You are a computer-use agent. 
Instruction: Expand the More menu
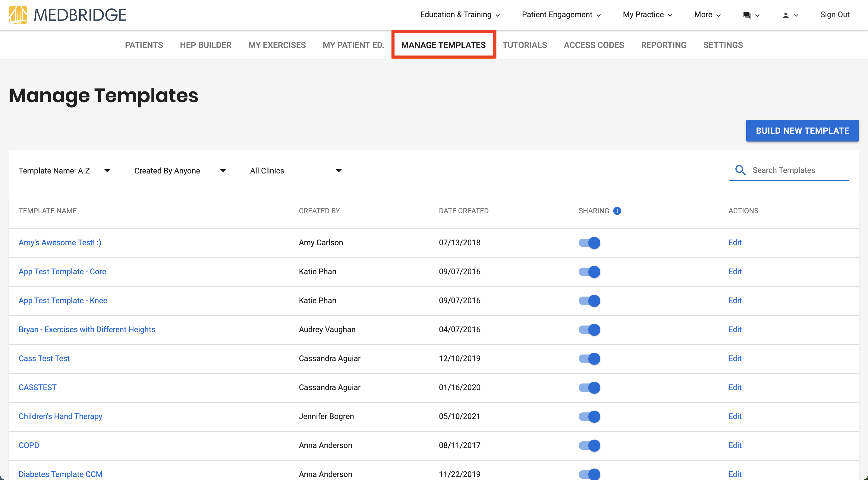coord(707,14)
